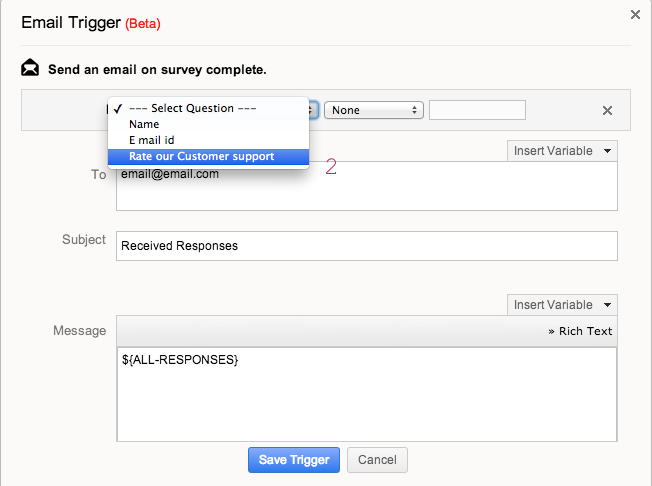Click the To email address field

click(366, 187)
